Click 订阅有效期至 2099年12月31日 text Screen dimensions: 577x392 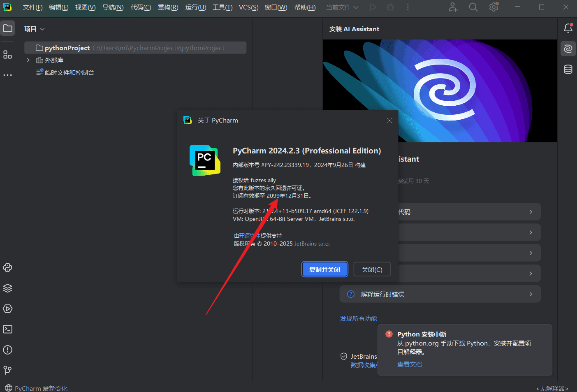273,196
